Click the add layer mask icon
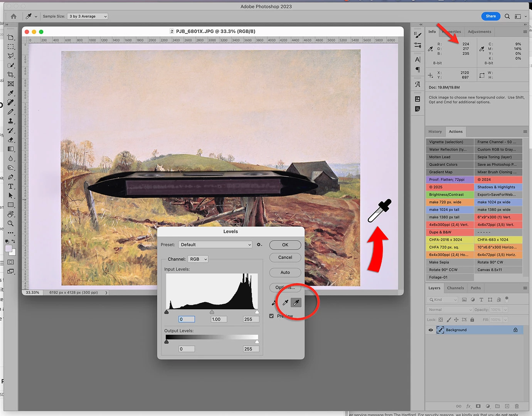The height and width of the screenshot is (416, 532). click(x=478, y=406)
